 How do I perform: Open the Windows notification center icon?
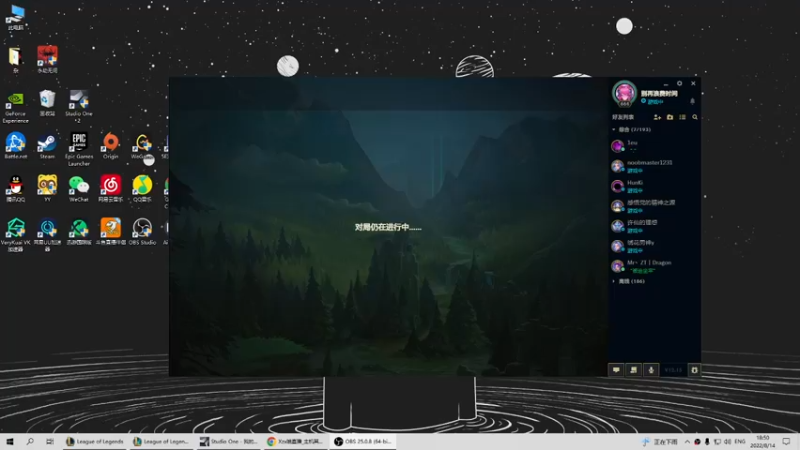tap(786, 442)
